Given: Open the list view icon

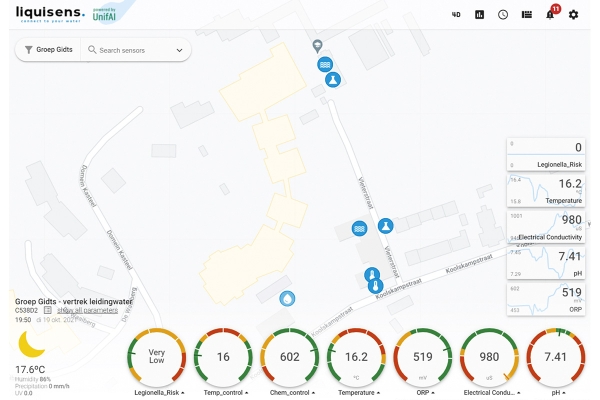Looking at the screenshot, I should [x=527, y=15].
